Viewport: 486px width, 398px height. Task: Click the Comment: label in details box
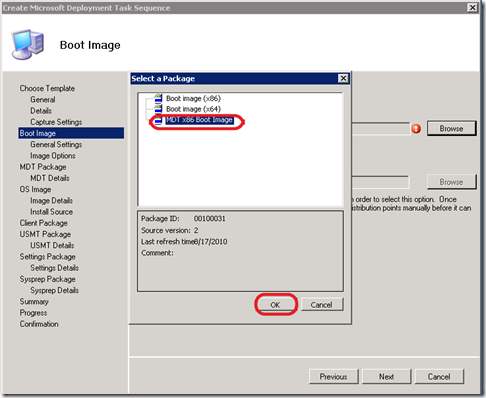point(157,253)
